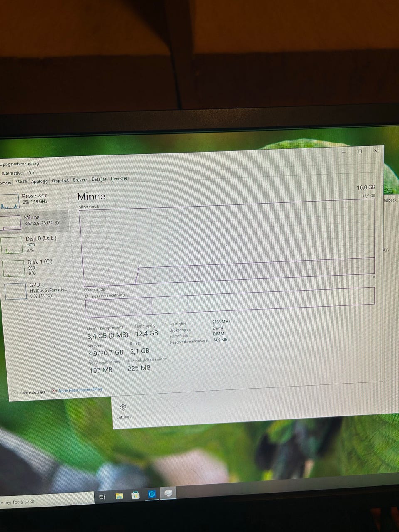Click the "197 MB" paged pool value
This screenshot has height=532, width=399.
pos(101,370)
